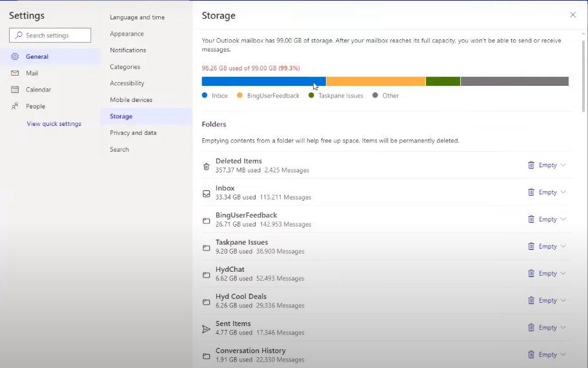Expand the Empty chevron for Inbox

coord(563,192)
